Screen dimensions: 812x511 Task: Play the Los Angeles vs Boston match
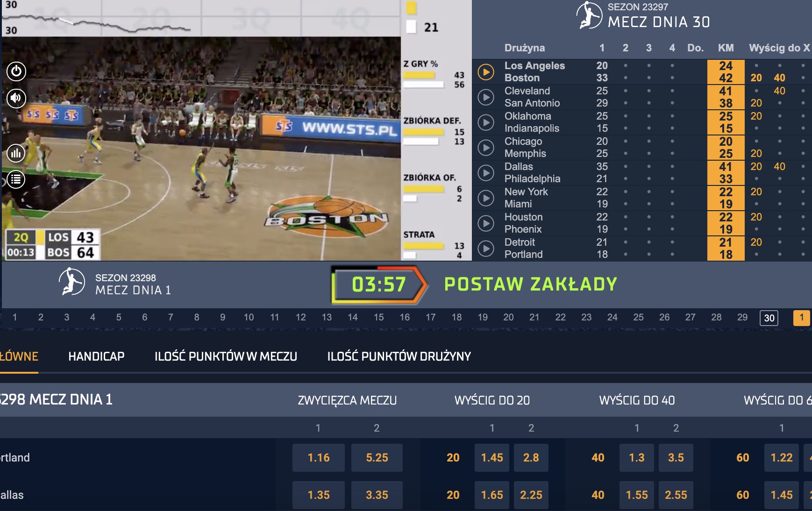click(x=486, y=72)
